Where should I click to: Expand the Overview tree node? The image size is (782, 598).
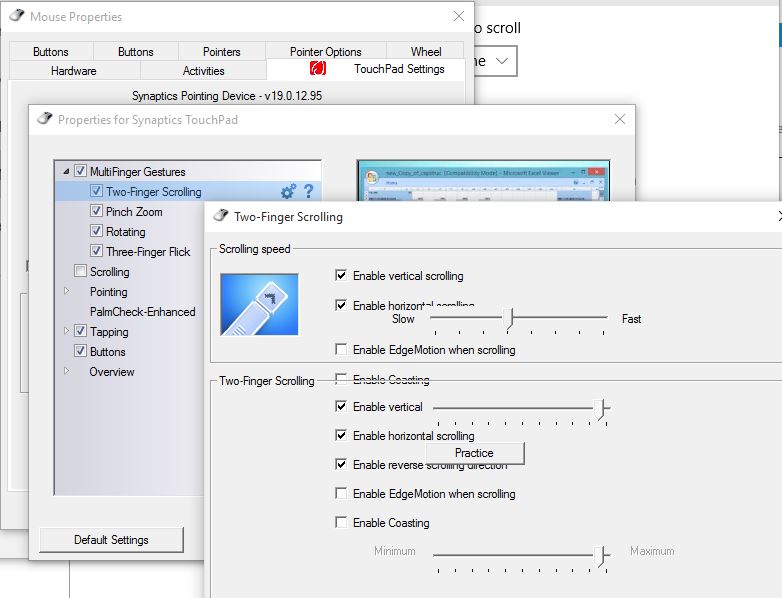[66, 371]
